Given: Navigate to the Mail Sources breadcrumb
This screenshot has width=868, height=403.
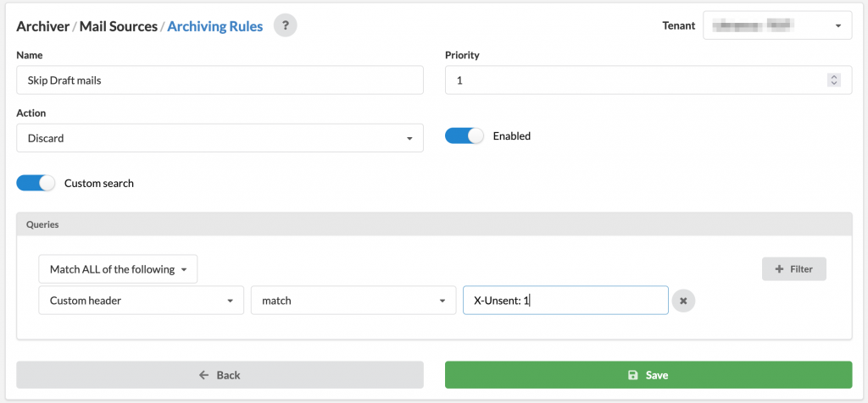Looking at the screenshot, I should tap(119, 26).
